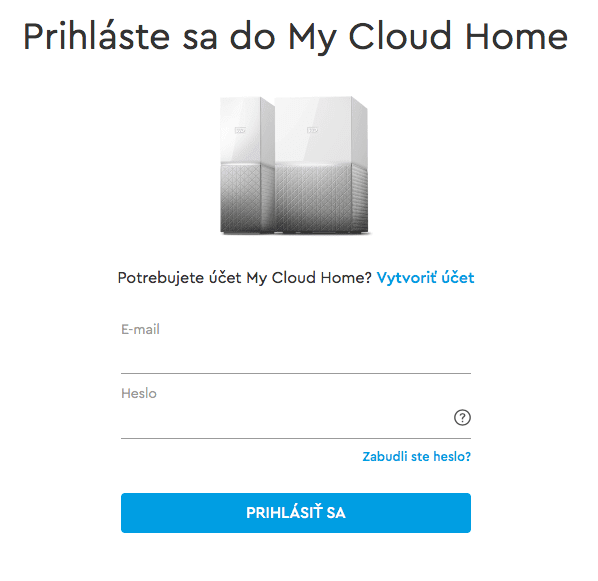The width and height of the screenshot is (598, 581).
Task: Select the larger My Cloud Home Duo device image
Action: pos(321,165)
